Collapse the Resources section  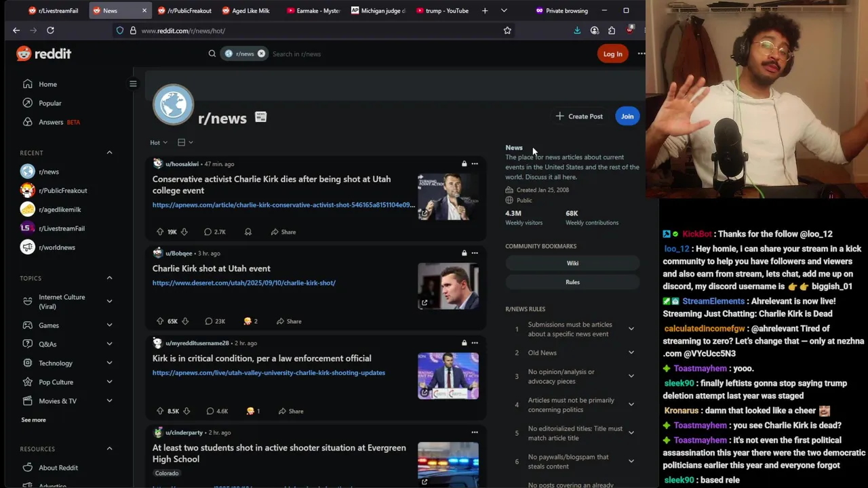pyautogui.click(x=109, y=449)
